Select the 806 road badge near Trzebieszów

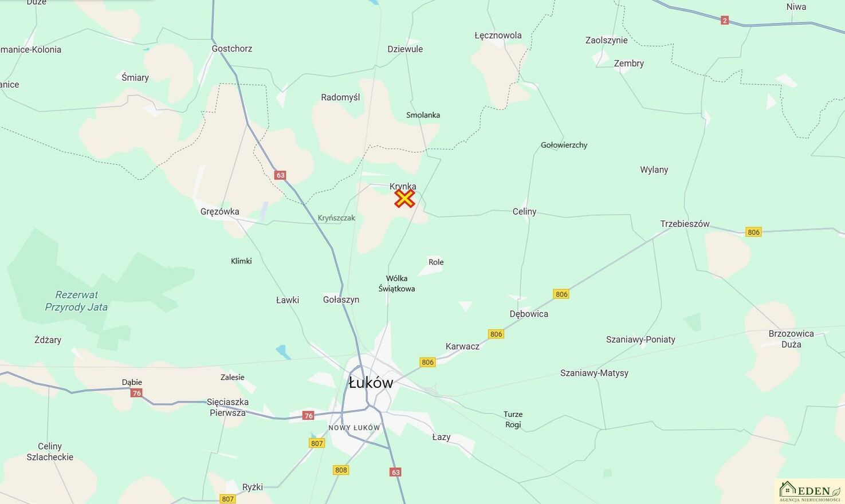tap(753, 232)
